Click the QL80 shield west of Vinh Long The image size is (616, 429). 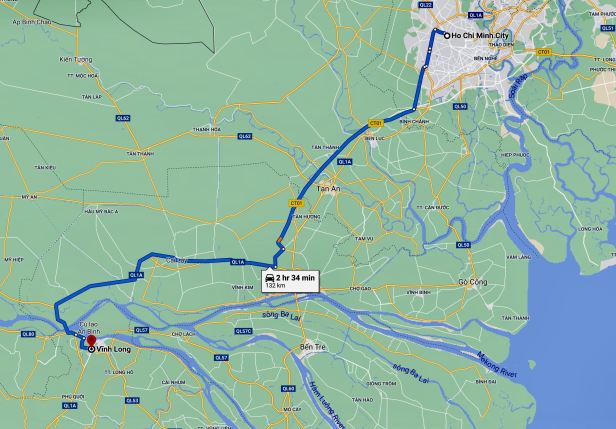[28, 334]
